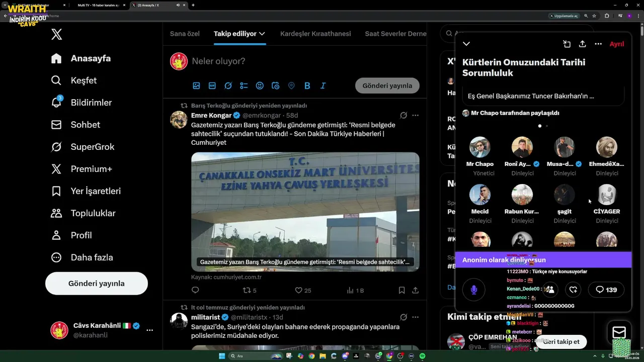Repost Emre Kongar post with 5 reposts

coord(250,290)
